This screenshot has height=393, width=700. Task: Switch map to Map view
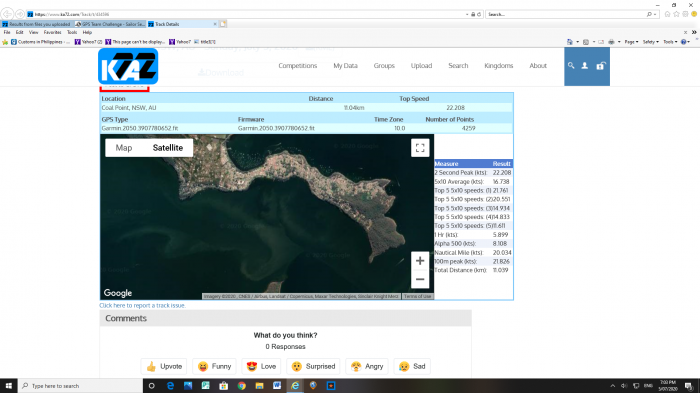(x=124, y=148)
